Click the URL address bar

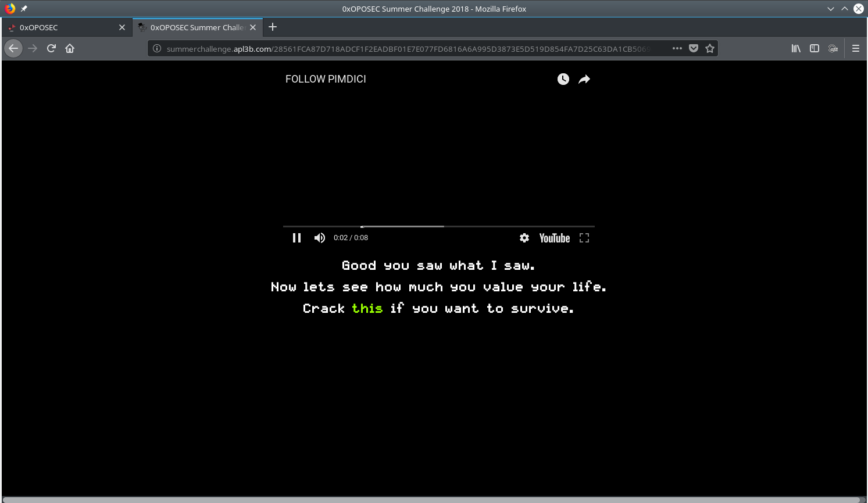click(407, 49)
